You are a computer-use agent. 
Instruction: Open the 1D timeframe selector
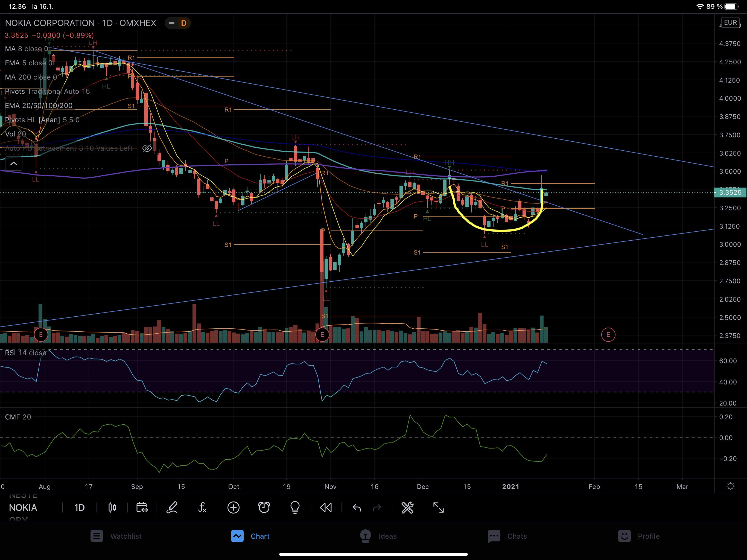(79, 508)
